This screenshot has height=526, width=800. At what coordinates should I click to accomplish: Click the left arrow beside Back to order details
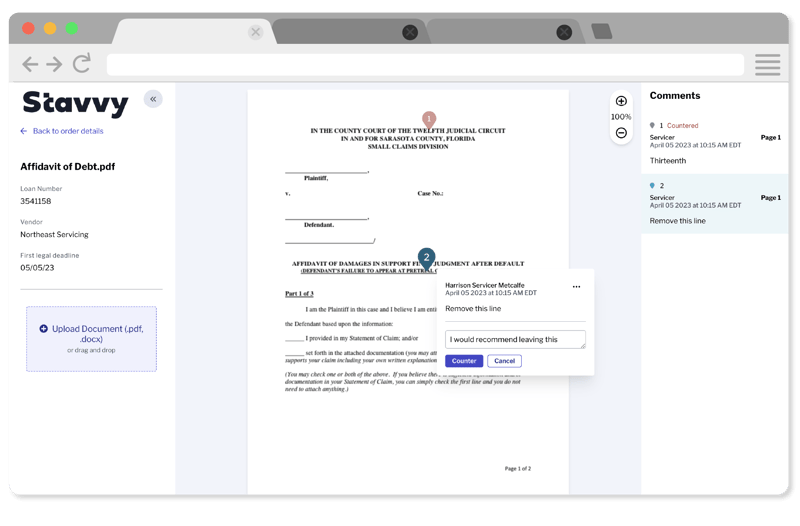click(23, 131)
